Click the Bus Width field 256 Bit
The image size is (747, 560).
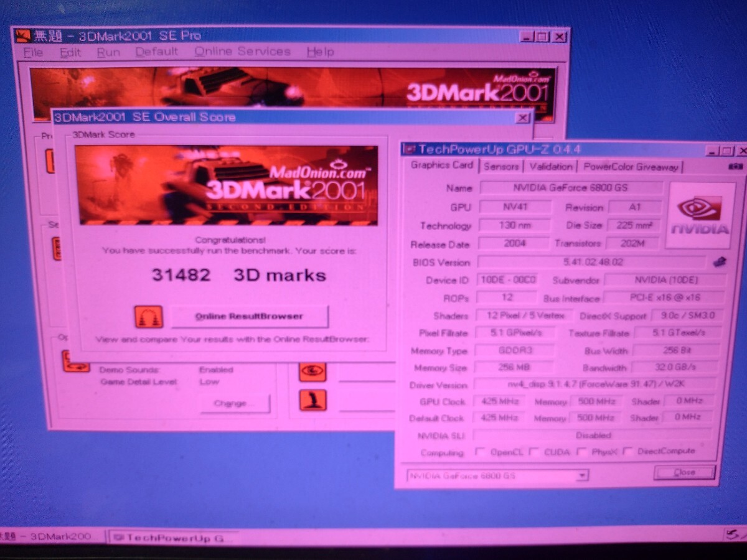click(x=677, y=350)
